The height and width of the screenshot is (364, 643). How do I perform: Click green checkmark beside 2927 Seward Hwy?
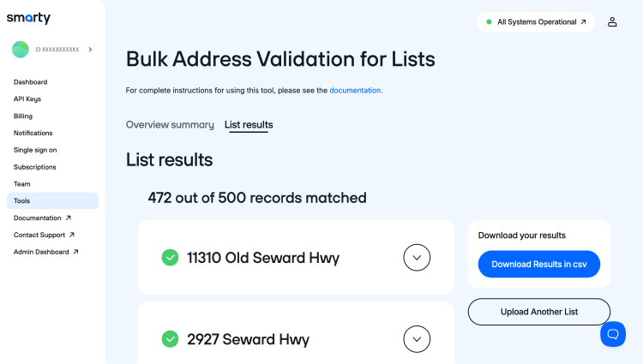coord(171,339)
